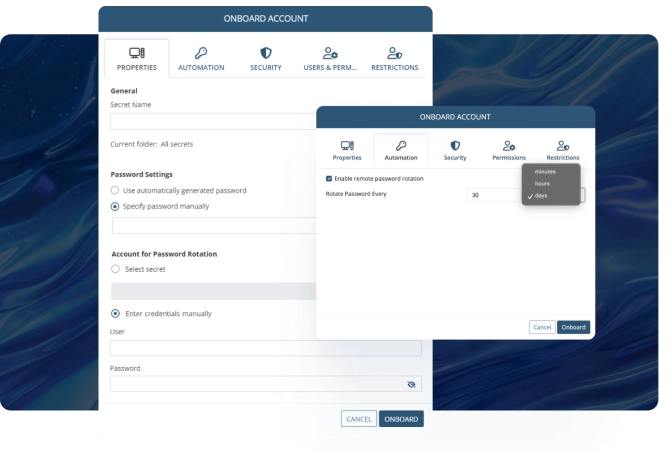Click the user-gear icon above Permissions

(x=509, y=146)
